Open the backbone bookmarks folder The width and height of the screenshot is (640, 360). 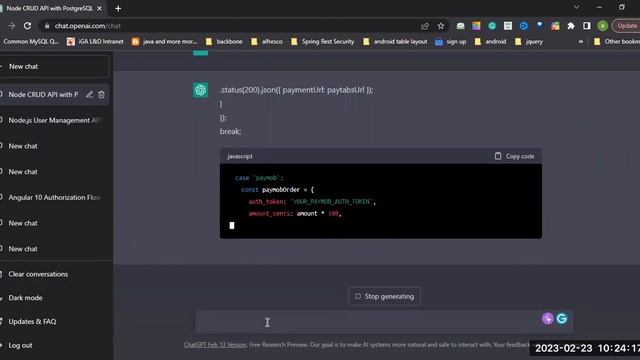point(224,41)
